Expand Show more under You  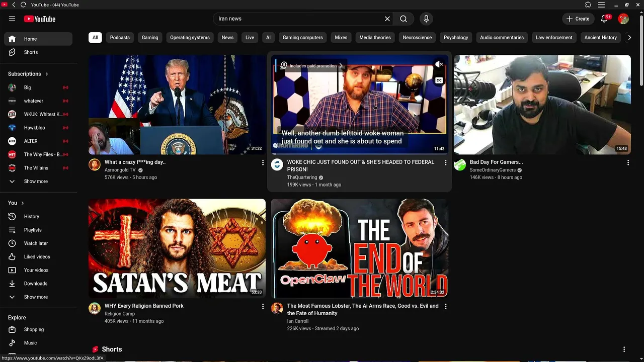(x=38, y=297)
